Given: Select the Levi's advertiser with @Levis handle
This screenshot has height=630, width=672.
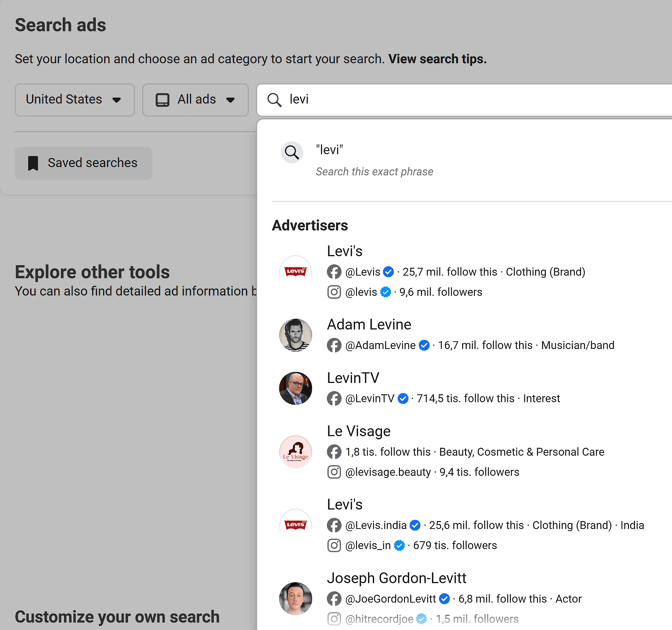Looking at the screenshot, I should click(471, 272).
